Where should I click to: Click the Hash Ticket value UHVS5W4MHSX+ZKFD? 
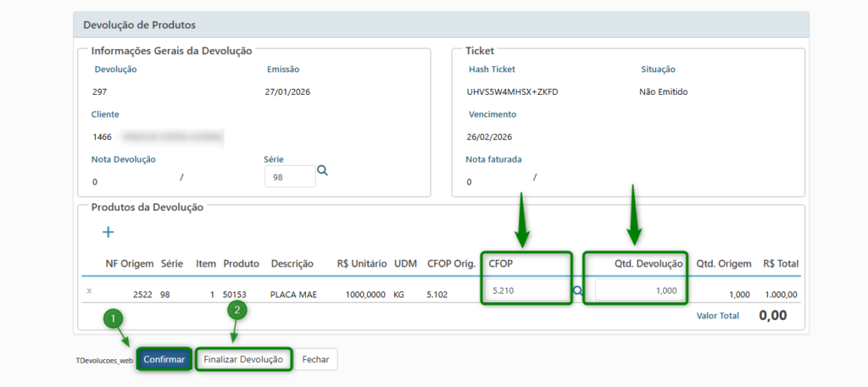[x=512, y=91]
